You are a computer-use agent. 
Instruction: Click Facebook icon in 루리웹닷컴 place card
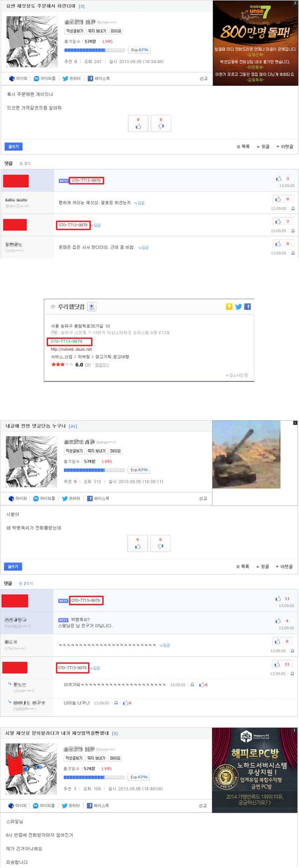[248, 306]
